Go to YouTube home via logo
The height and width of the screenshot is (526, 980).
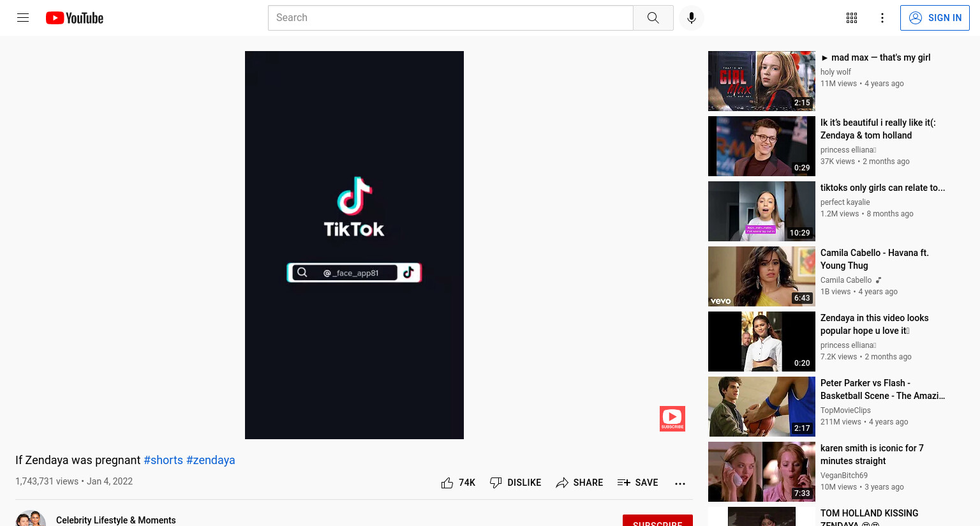75,18
